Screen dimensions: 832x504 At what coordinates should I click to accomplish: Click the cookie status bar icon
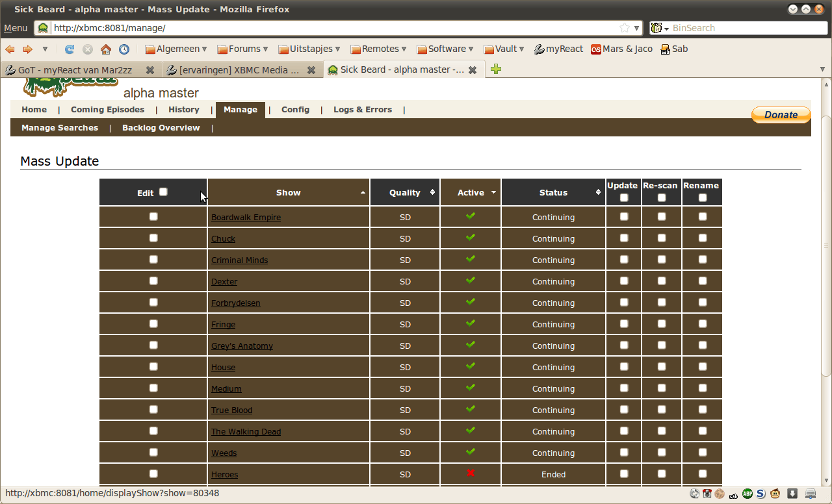point(720,494)
